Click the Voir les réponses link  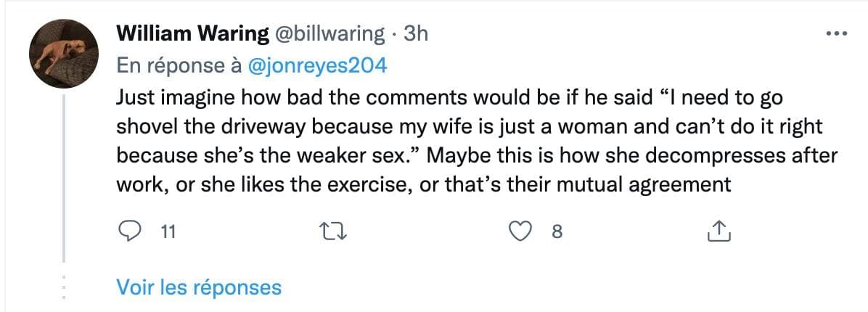(199, 287)
